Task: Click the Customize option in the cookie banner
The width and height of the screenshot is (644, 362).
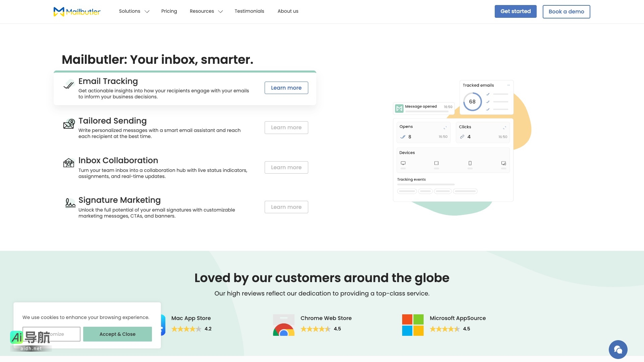Action: point(51,334)
